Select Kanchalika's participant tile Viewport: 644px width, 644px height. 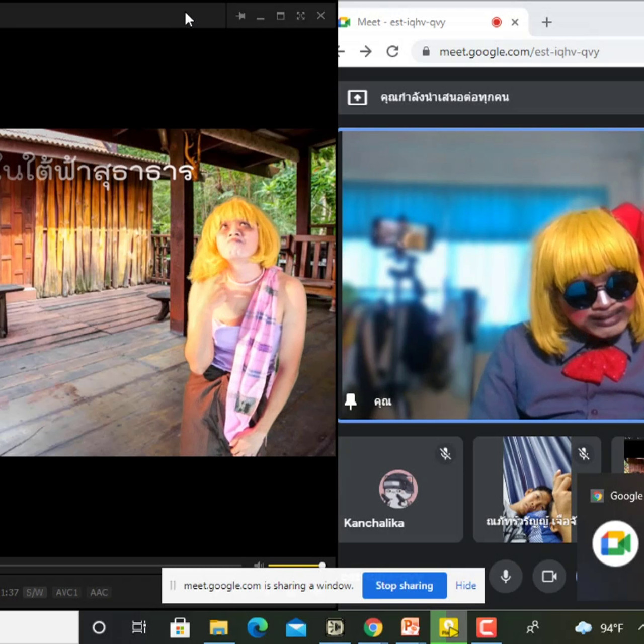(x=401, y=490)
